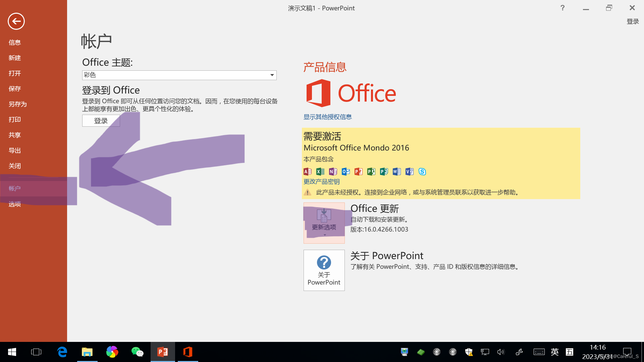Click the Skype icon in product list

[x=422, y=172]
